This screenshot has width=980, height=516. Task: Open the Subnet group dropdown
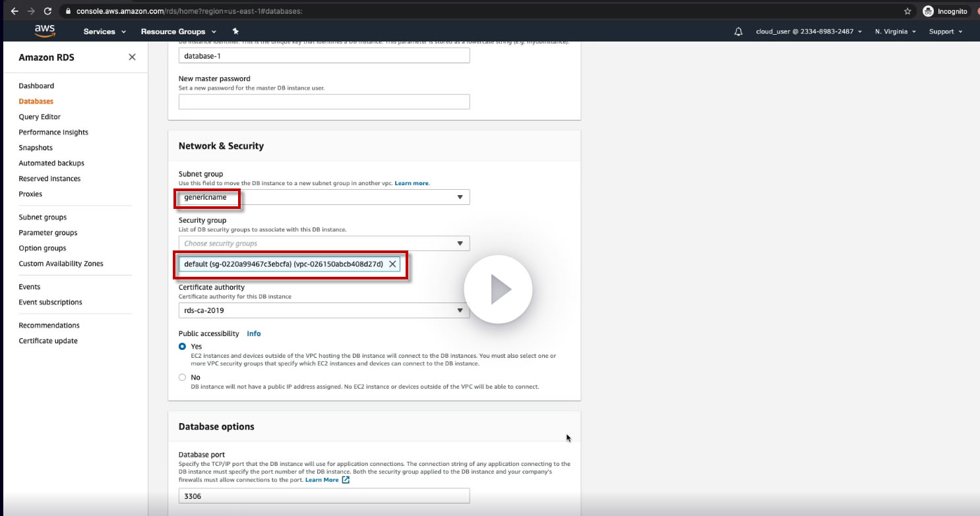[324, 197]
